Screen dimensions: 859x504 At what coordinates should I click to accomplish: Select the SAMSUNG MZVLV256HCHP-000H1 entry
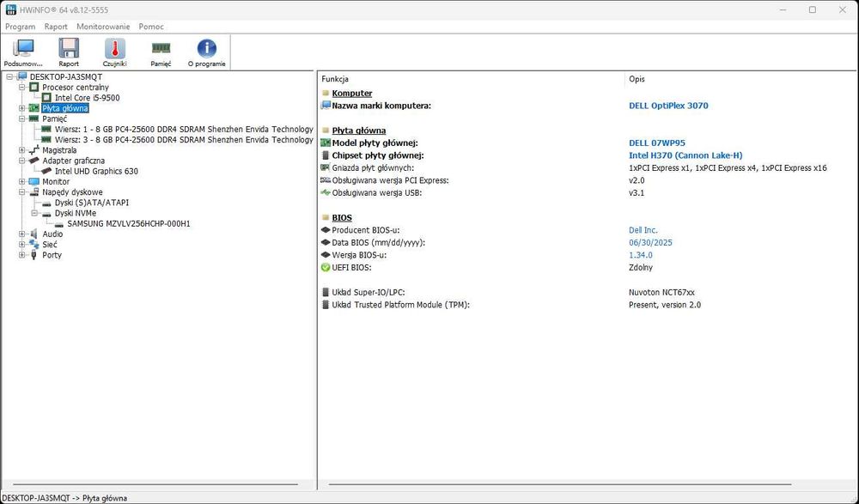pyautogui.click(x=129, y=223)
